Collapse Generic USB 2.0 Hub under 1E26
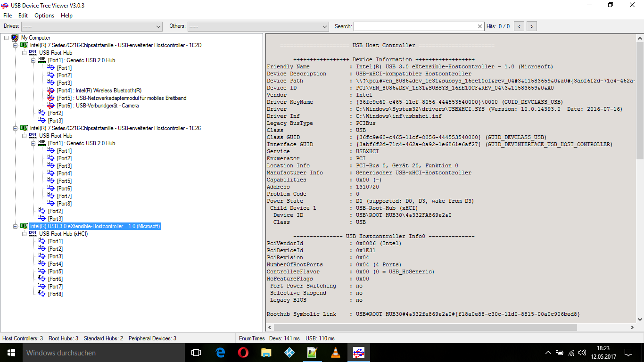 pyautogui.click(x=33, y=143)
